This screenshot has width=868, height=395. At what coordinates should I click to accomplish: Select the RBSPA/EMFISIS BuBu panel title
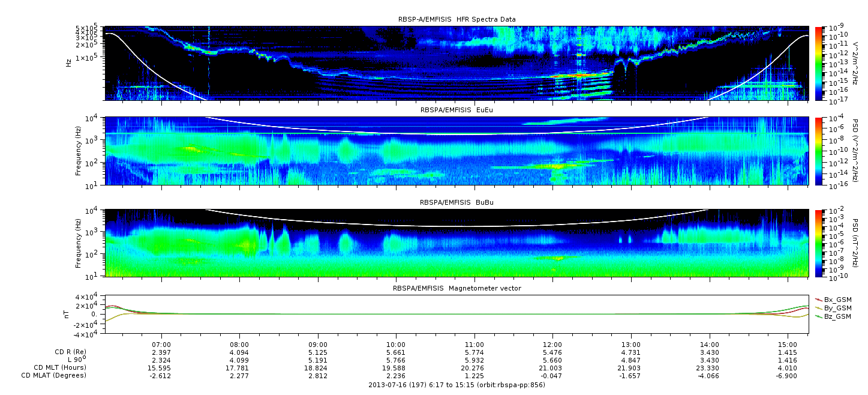coord(456,202)
